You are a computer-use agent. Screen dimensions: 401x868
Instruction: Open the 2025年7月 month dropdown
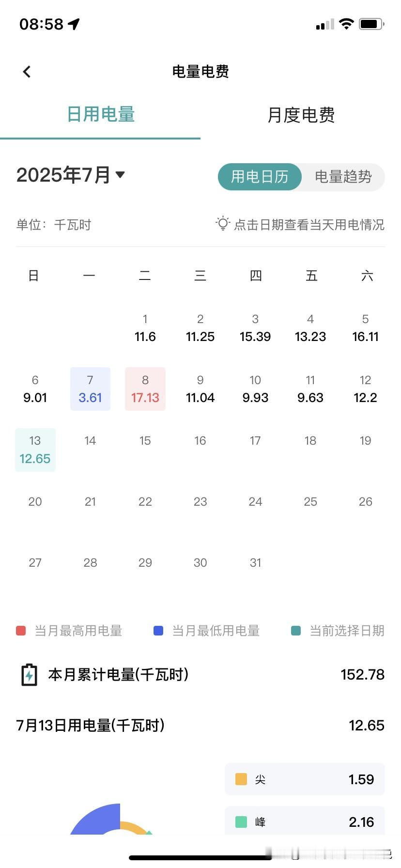click(71, 175)
